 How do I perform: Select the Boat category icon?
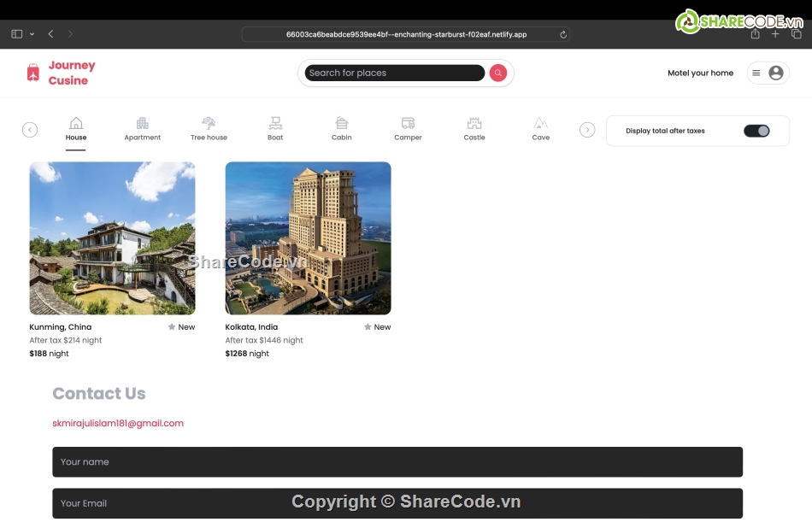[275, 124]
